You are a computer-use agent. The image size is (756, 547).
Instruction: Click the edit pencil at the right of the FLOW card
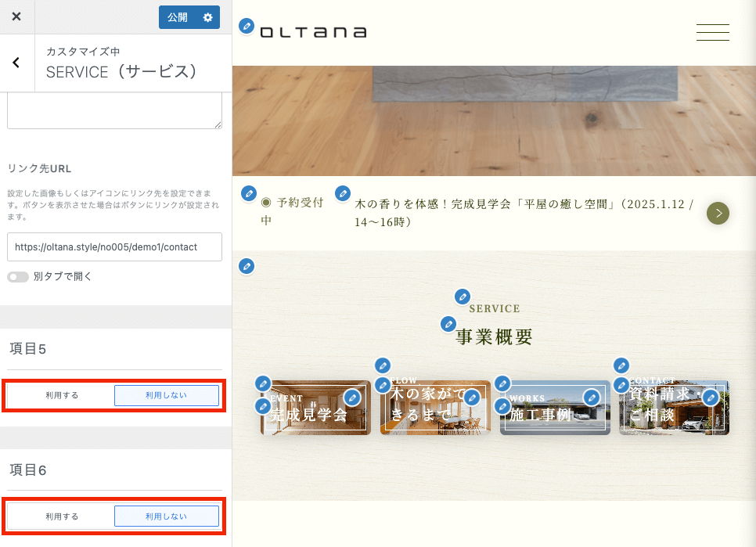pyautogui.click(x=472, y=398)
